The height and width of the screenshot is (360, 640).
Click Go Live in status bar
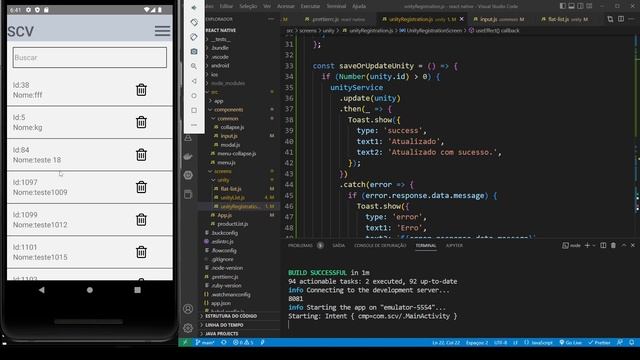tap(571, 342)
